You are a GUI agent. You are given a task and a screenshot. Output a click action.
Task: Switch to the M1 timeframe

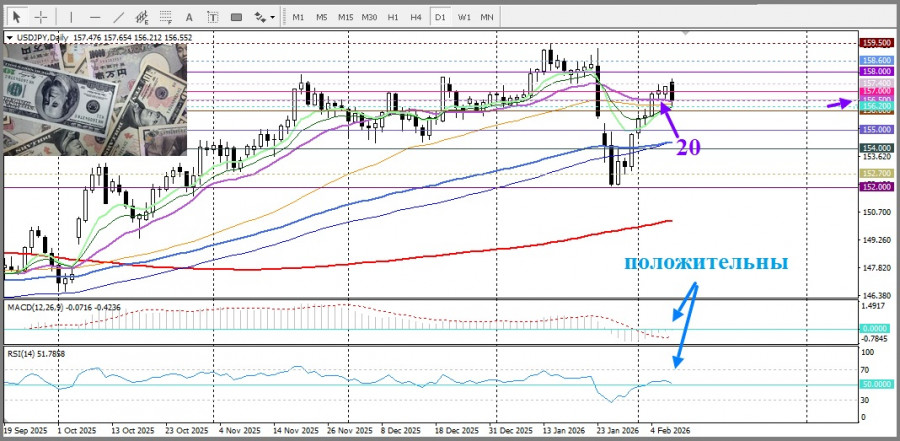pyautogui.click(x=298, y=17)
